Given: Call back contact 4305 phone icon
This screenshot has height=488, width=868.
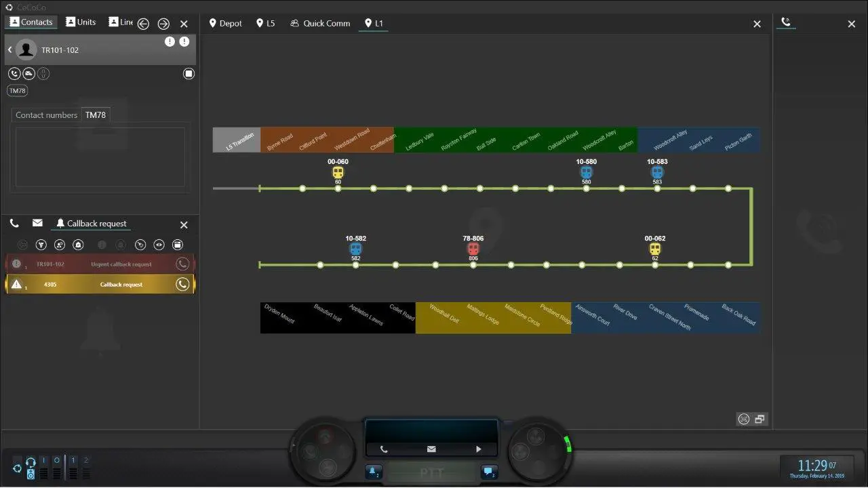Looking at the screenshot, I should [182, 285].
